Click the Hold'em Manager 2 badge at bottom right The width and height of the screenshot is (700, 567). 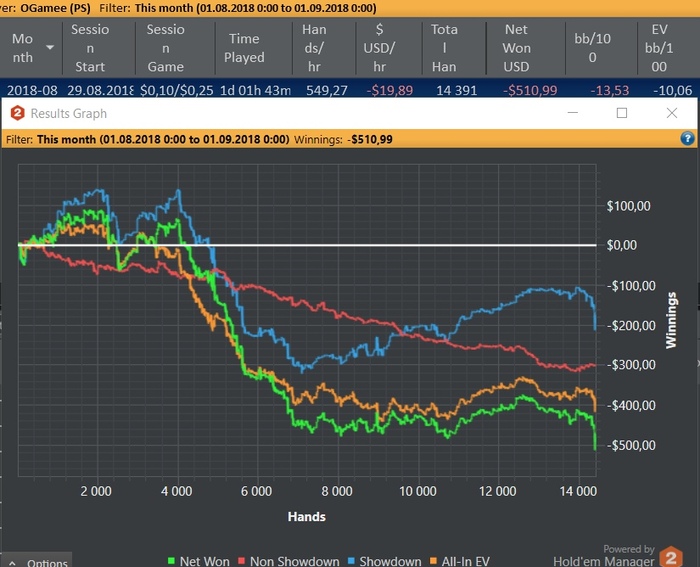(671, 556)
